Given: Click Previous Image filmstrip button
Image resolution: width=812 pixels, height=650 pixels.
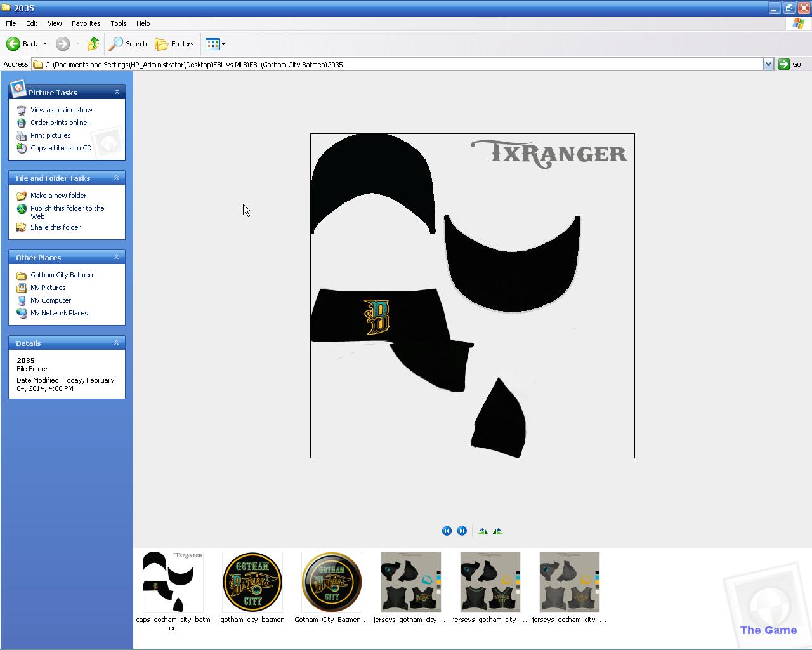Looking at the screenshot, I should [x=447, y=531].
